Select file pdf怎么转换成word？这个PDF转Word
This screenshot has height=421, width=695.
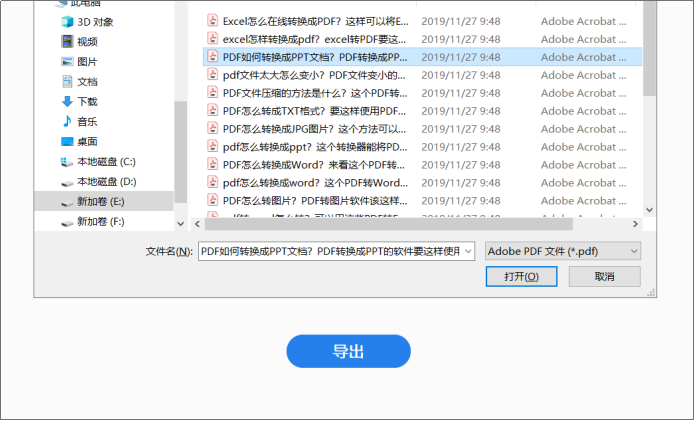[315, 183]
